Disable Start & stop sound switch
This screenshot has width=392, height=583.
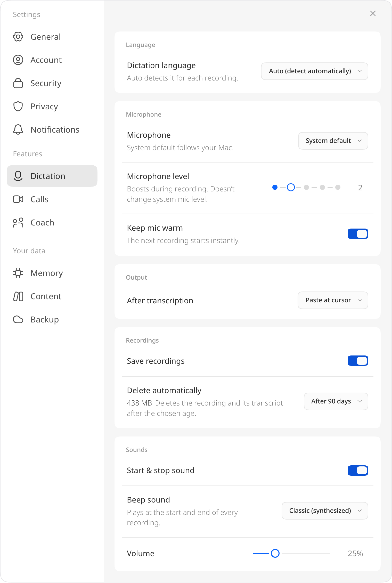pyautogui.click(x=358, y=470)
